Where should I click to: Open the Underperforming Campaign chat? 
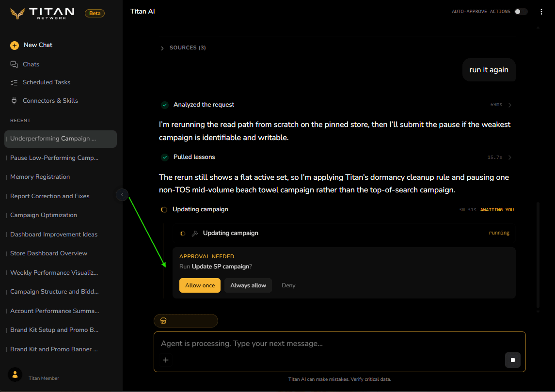pos(61,139)
